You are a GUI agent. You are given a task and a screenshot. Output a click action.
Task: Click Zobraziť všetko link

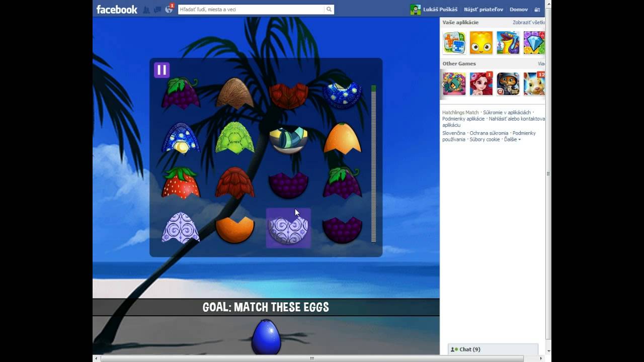[529, 22]
